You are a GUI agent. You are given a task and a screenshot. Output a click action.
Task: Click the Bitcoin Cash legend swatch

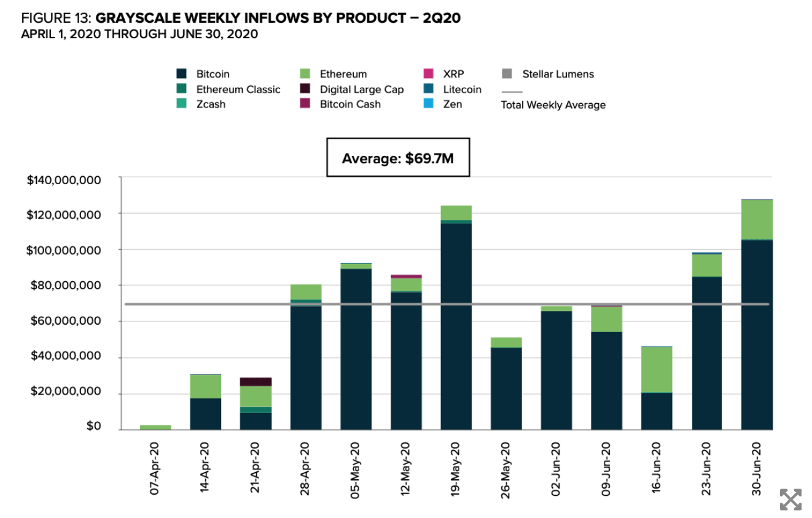[x=304, y=104]
